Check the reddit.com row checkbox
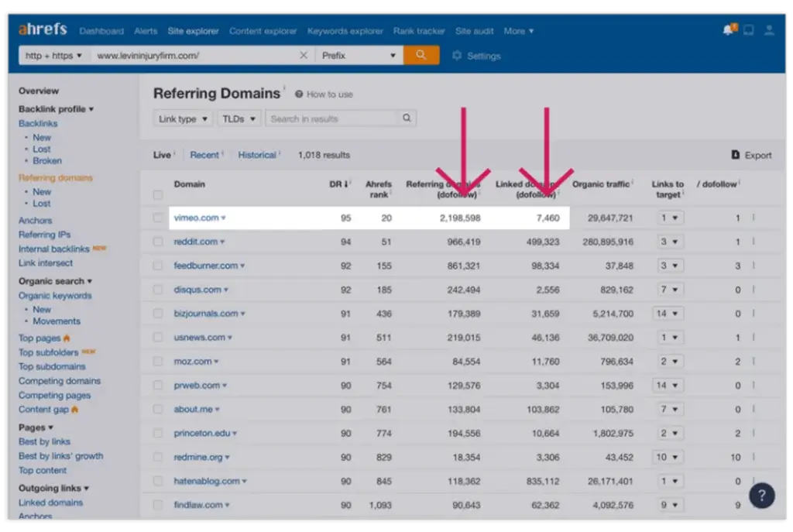 (x=158, y=242)
